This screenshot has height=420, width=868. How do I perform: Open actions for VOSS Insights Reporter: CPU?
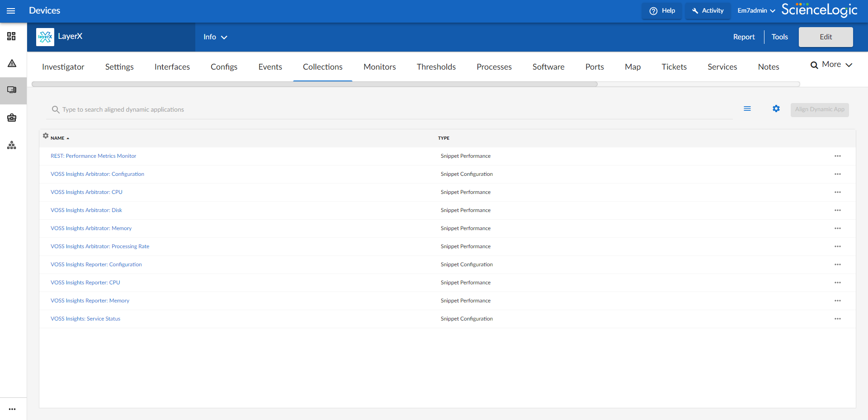838,283
